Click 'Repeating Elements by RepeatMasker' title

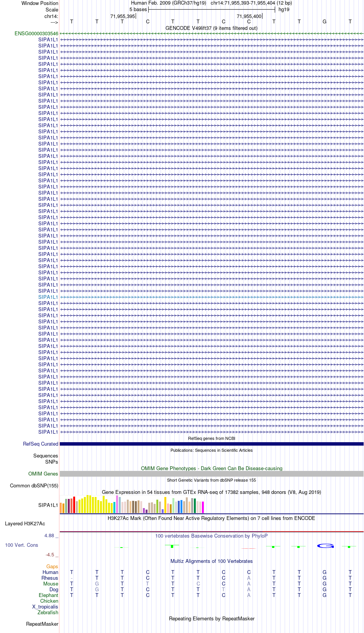click(x=212, y=618)
